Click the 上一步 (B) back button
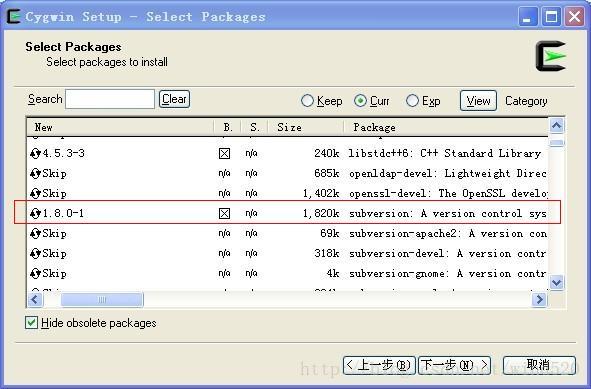Screen dimensions: 591x389 379,365
